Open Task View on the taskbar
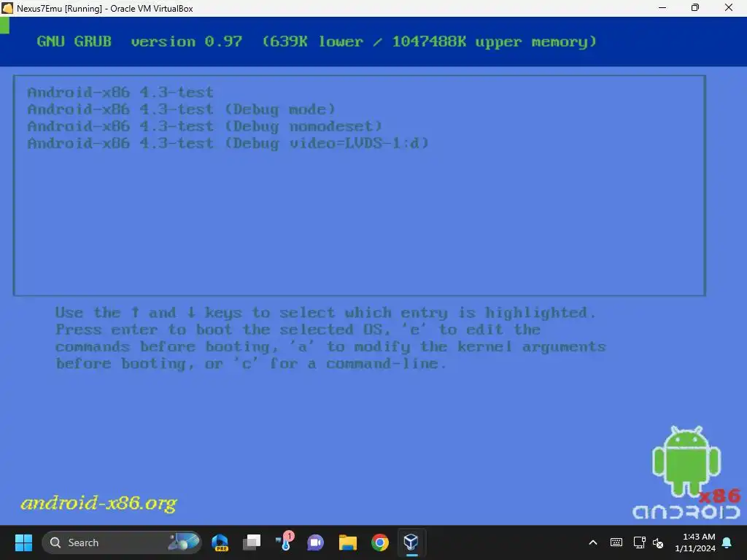747x560 pixels. [x=252, y=542]
